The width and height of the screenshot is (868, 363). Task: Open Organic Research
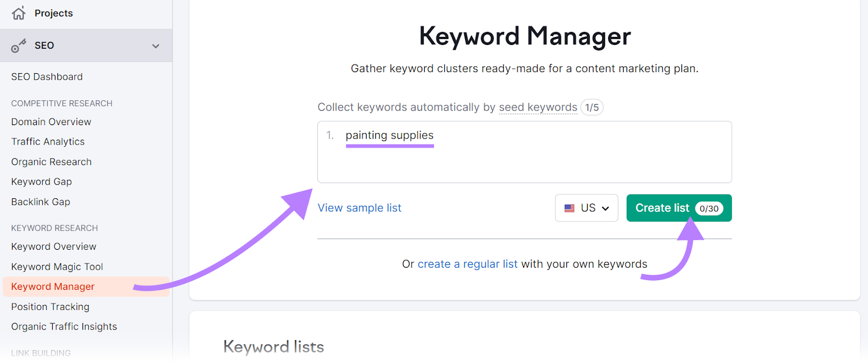(x=51, y=161)
